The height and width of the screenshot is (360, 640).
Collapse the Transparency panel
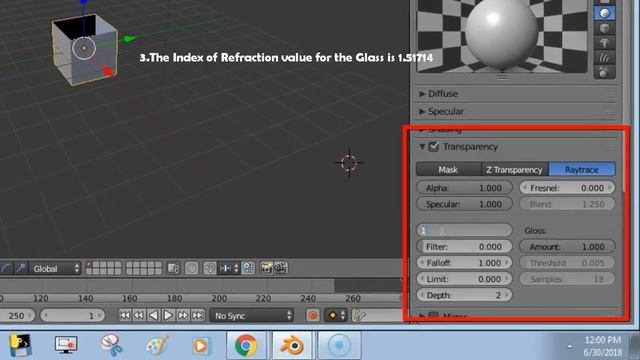coord(422,147)
